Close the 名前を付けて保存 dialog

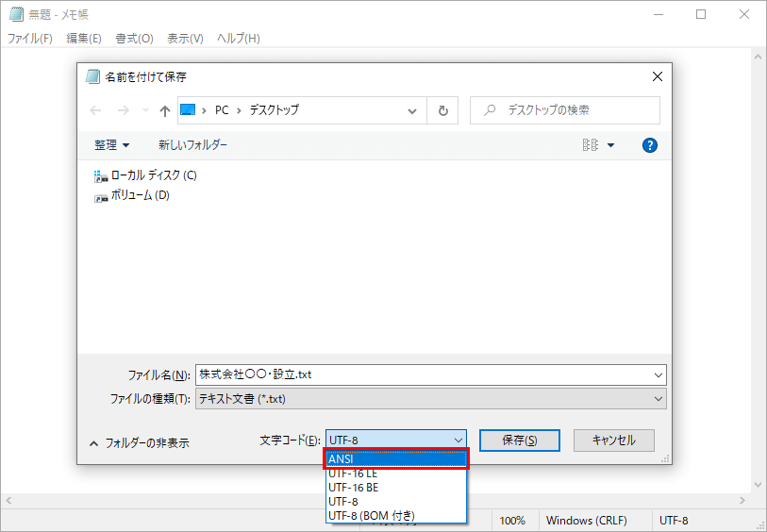click(x=658, y=76)
